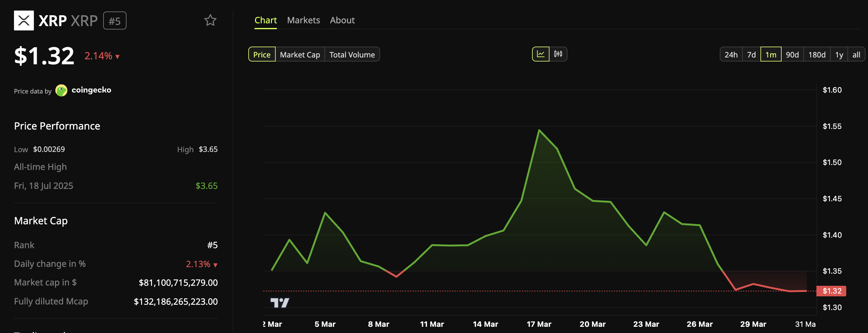Set chart range to 1y

(839, 54)
